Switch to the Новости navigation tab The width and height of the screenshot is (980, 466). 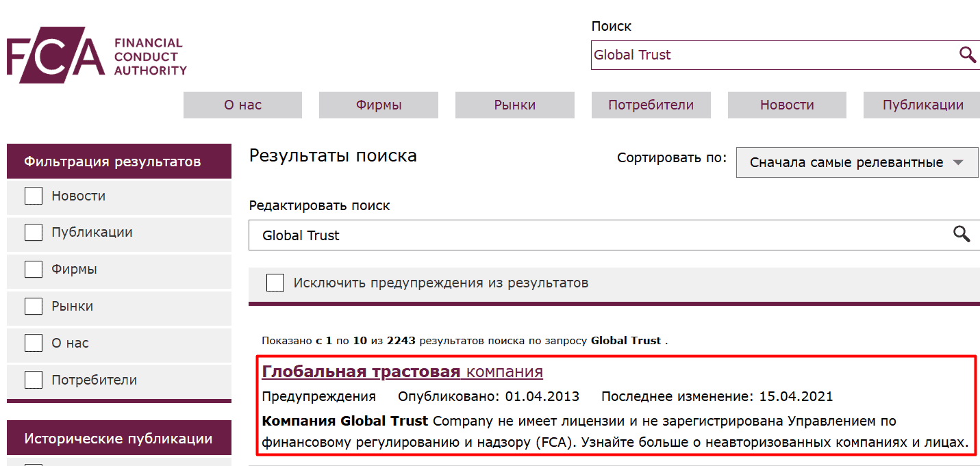pos(786,105)
